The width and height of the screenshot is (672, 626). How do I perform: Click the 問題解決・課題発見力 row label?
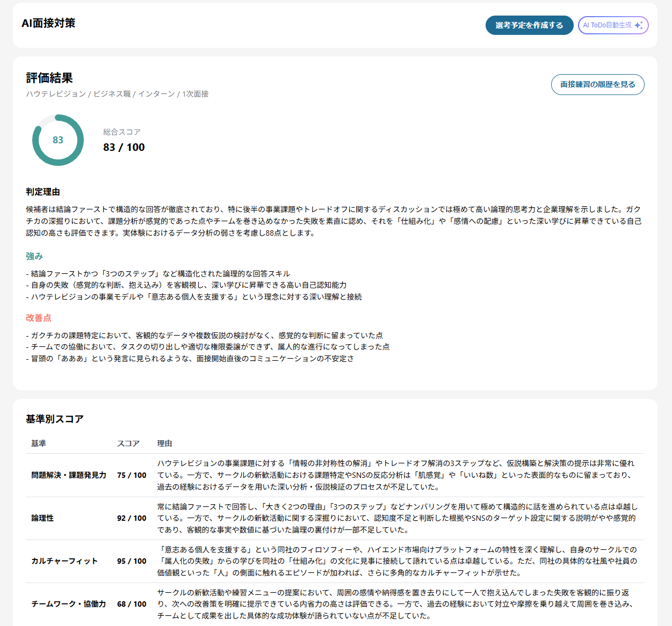tap(69, 475)
